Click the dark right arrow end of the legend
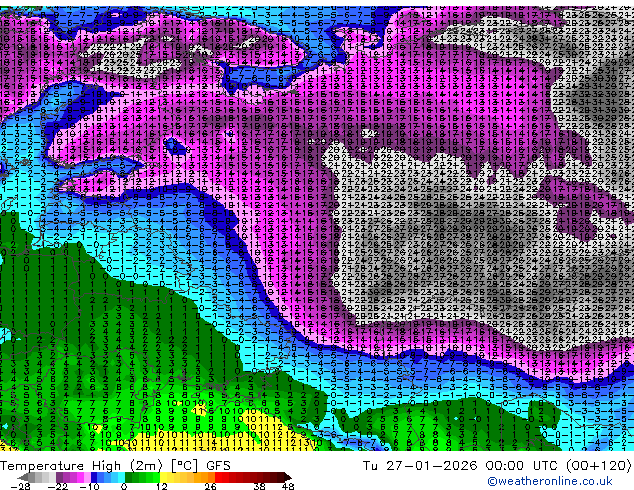The image size is (634, 490). [288, 477]
